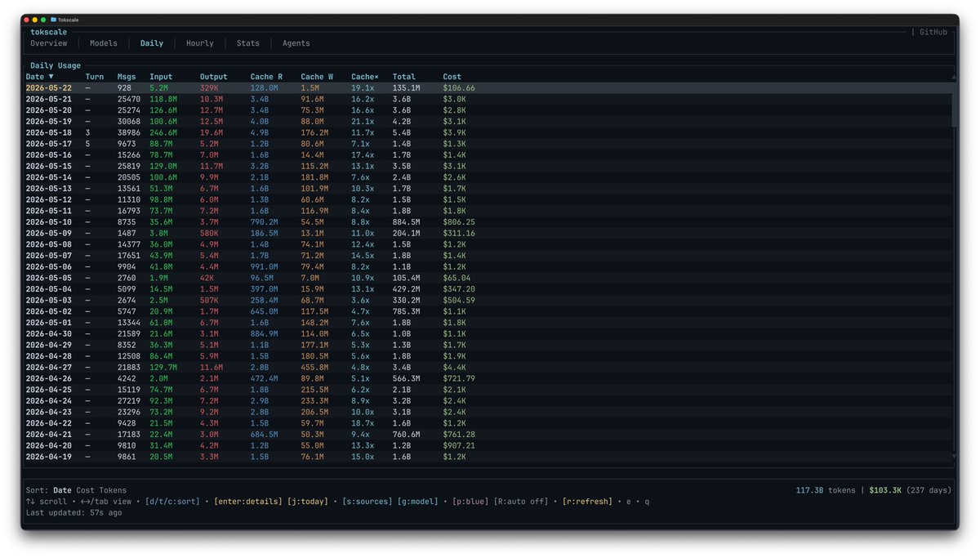Click the Total column header
980x558 pixels.
point(404,77)
